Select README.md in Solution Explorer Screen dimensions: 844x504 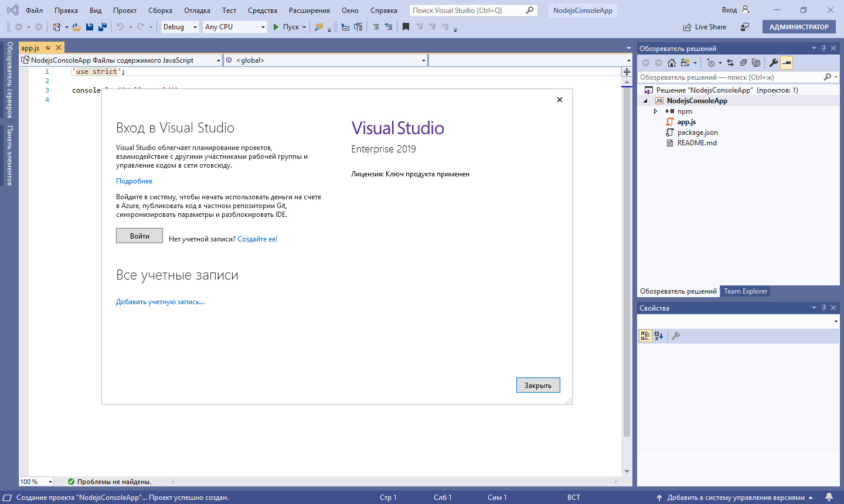[697, 143]
